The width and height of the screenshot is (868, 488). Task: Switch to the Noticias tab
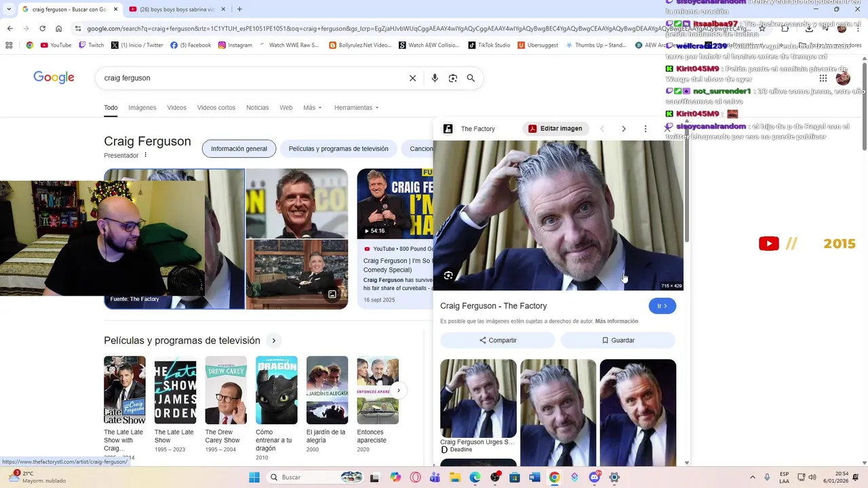point(257,108)
